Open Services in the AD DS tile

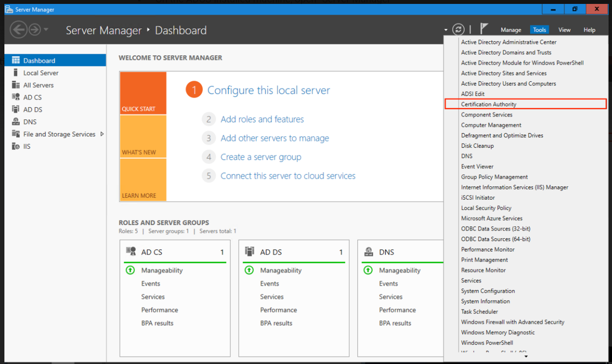(x=272, y=297)
